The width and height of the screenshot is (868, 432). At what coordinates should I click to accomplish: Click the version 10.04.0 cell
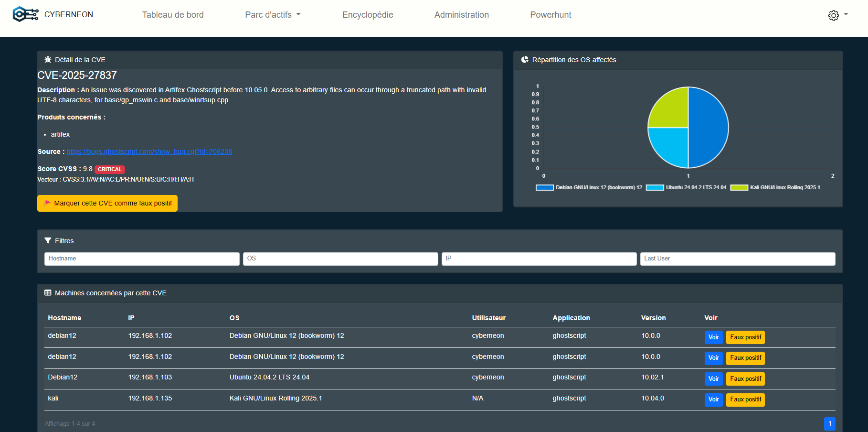(652, 398)
